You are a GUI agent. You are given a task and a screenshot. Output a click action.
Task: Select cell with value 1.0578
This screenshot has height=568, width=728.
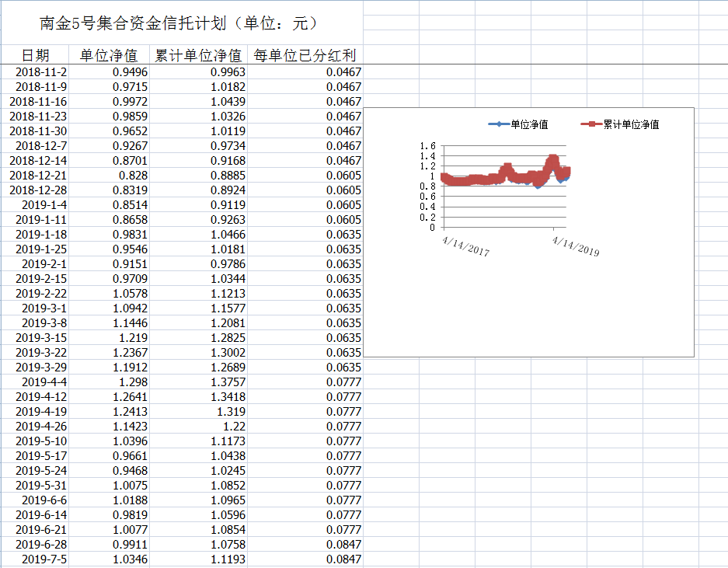point(109,294)
